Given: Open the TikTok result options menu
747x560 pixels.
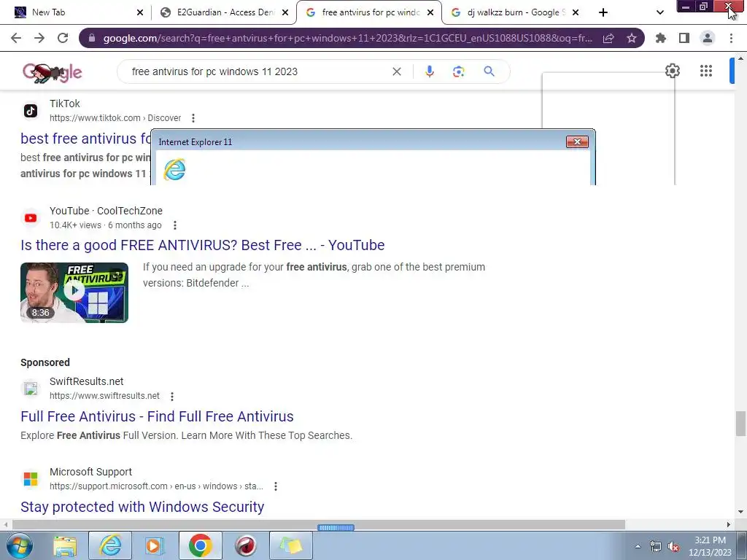Looking at the screenshot, I should tap(193, 118).
